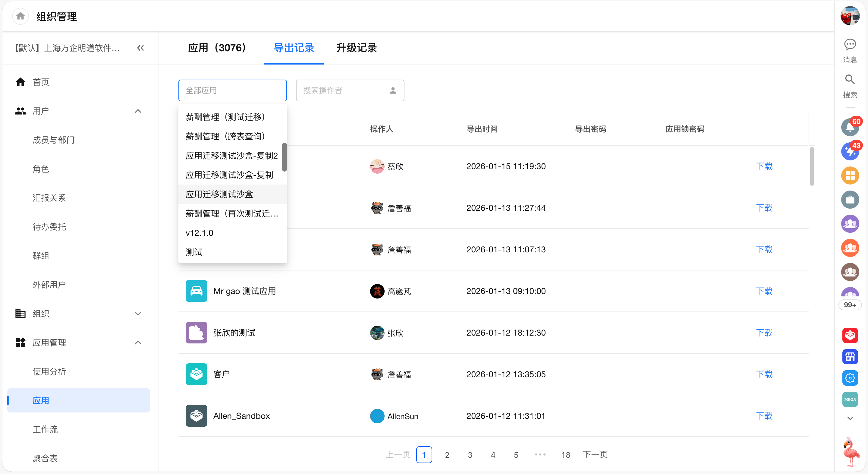Screen dimensions: 868x474
Task: Download the Mr gao 测试应用 export
Action: click(x=764, y=291)
